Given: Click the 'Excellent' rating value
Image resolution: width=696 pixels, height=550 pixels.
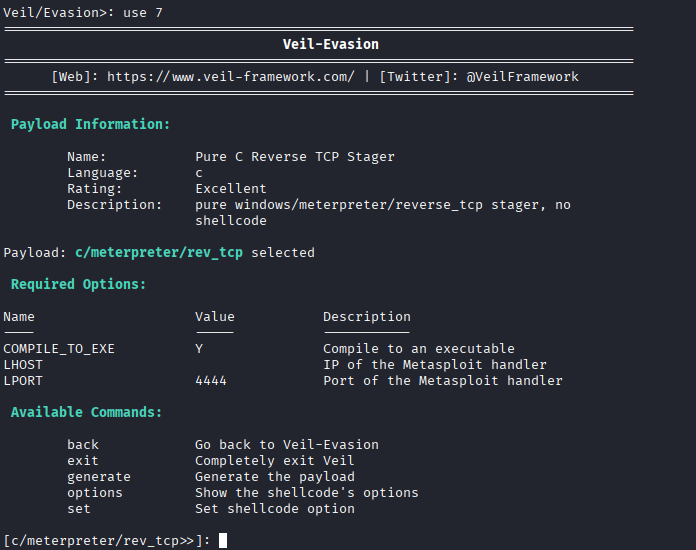Looking at the screenshot, I should (x=231, y=188).
